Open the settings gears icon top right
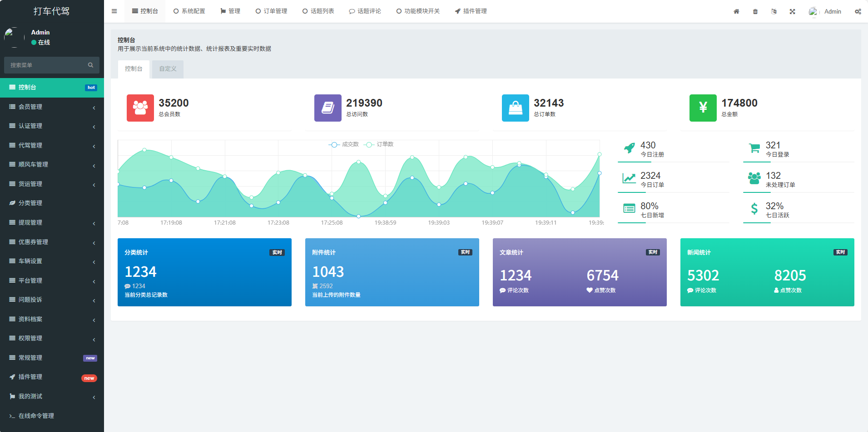Screen dimensions: 868x432 click(x=858, y=11)
